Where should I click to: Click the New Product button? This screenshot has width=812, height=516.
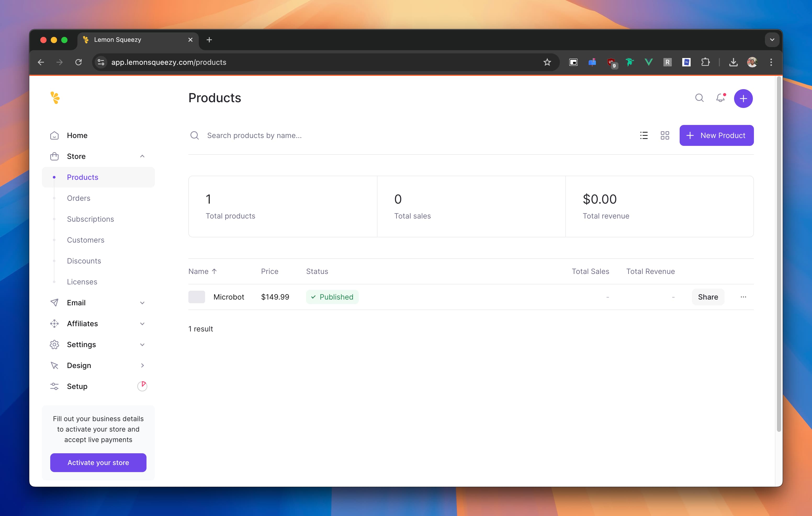pyautogui.click(x=716, y=135)
